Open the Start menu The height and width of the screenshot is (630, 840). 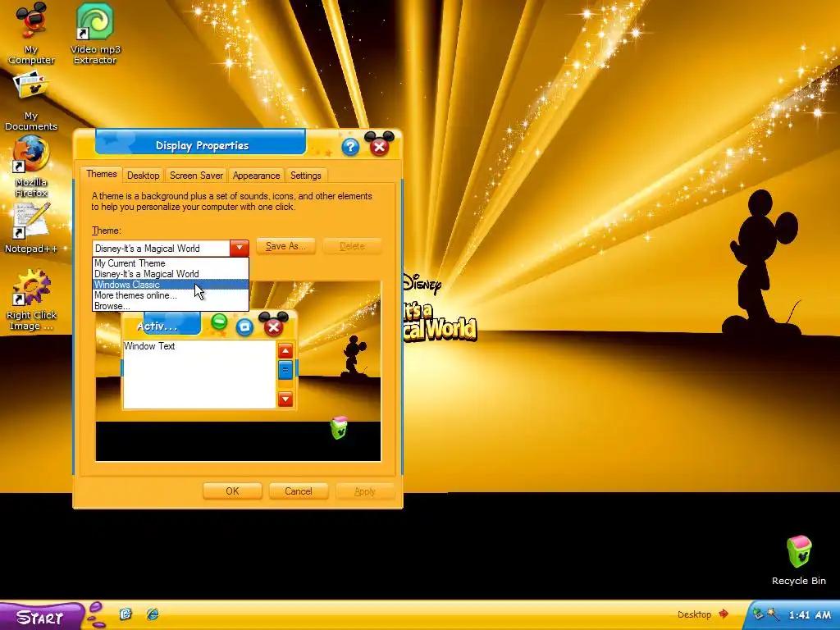[42, 616]
